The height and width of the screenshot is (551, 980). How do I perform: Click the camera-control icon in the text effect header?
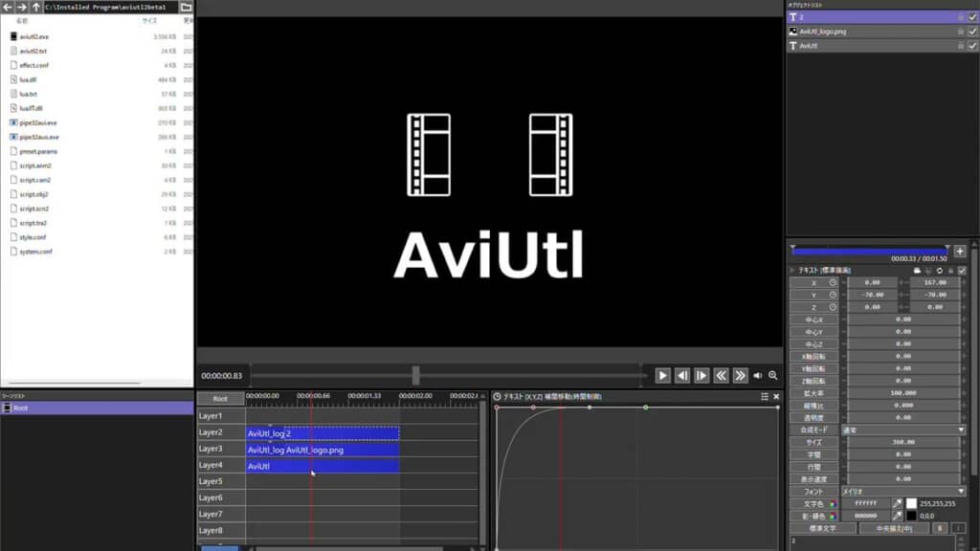pos(917,271)
